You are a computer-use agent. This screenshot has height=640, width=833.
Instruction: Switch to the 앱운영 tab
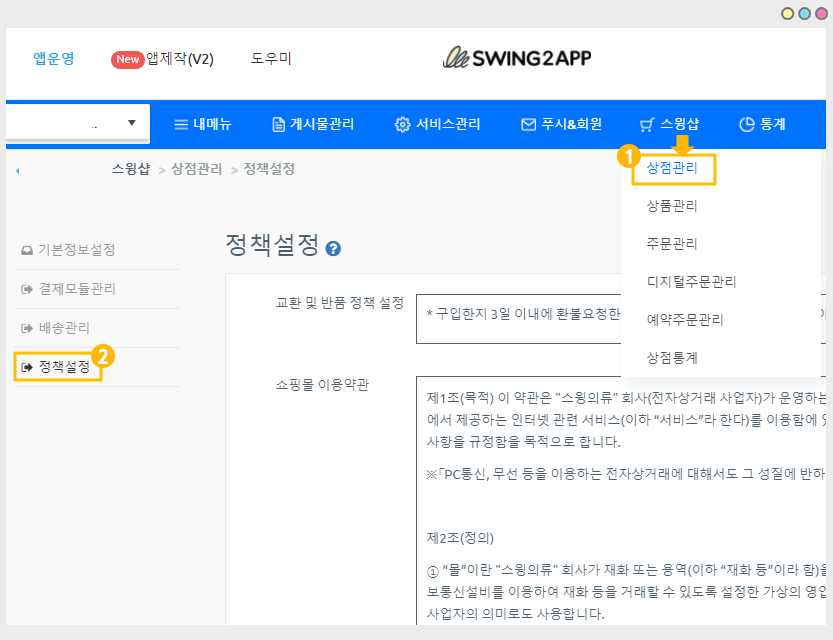pos(54,58)
